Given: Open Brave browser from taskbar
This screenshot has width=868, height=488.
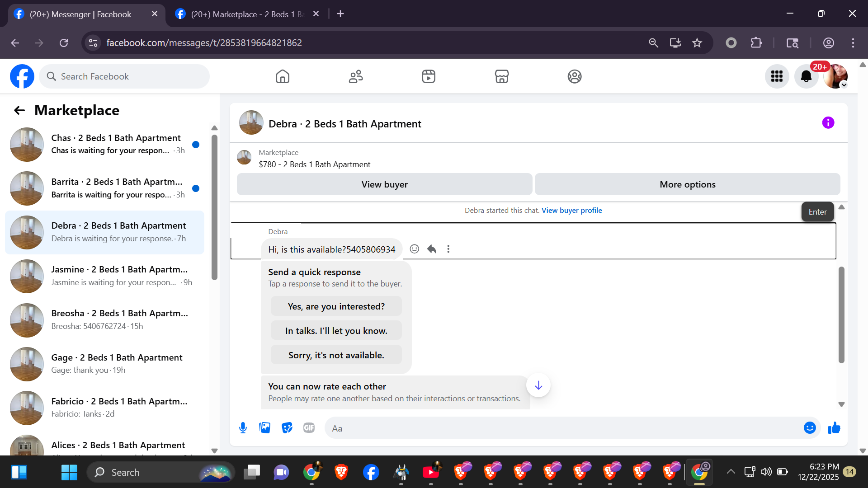Looking at the screenshot, I should [x=341, y=472].
